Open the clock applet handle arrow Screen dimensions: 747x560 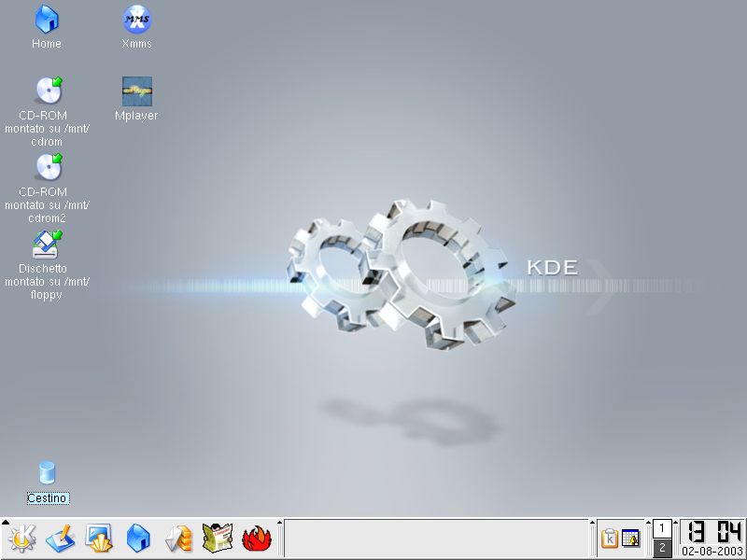(675, 523)
